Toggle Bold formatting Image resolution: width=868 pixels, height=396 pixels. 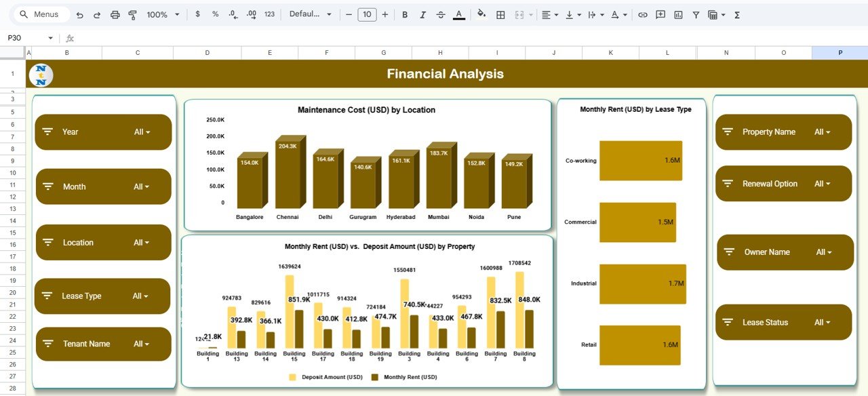(404, 14)
